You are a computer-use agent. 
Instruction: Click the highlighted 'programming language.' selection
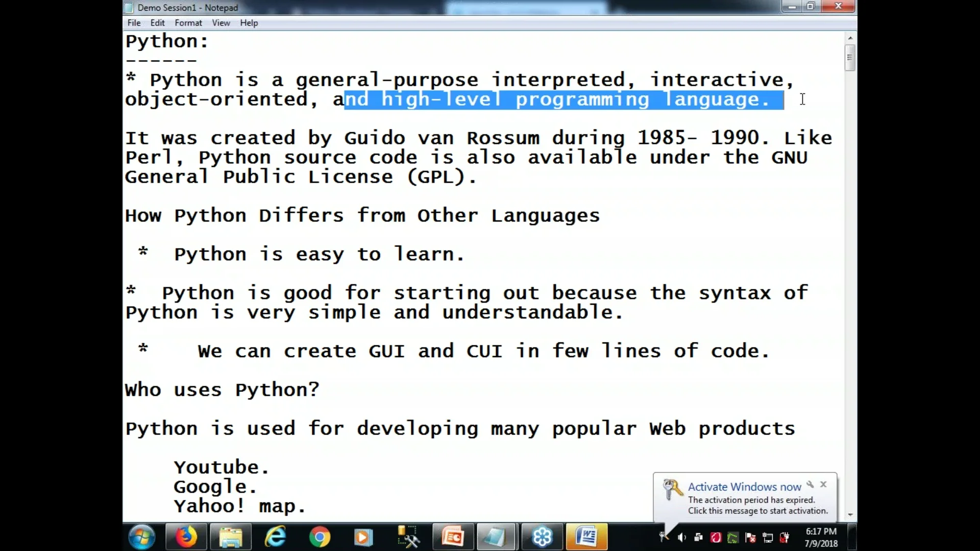[x=643, y=99]
